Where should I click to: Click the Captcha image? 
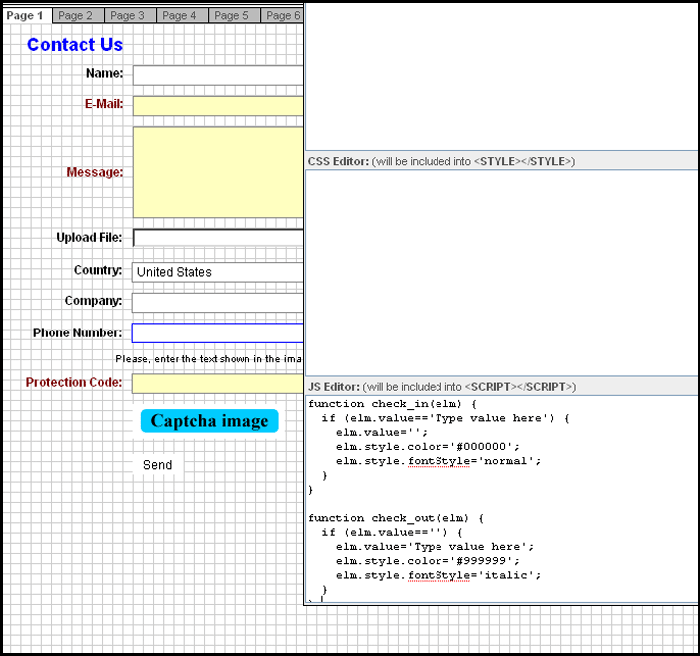209,421
